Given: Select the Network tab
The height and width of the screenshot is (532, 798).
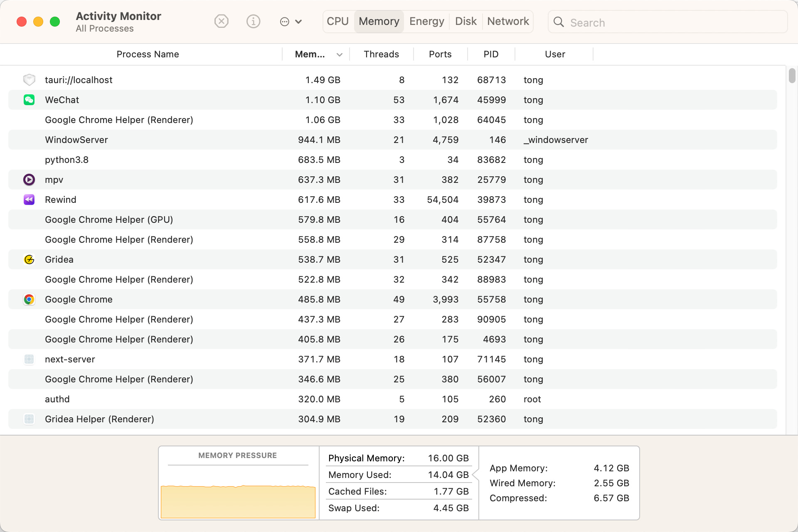Looking at the screenshot, I should [x=508, y=21].
